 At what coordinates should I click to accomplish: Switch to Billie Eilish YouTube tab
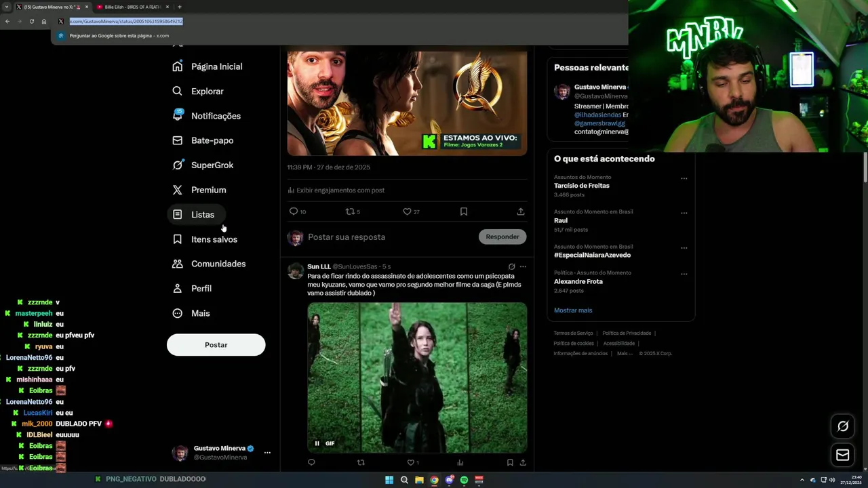133,7
